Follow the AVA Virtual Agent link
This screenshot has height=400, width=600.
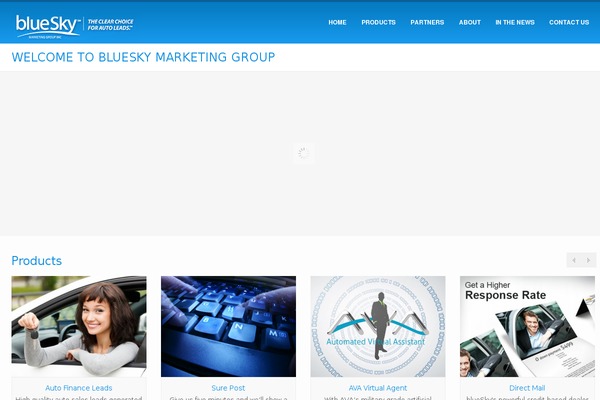point(378,388)
